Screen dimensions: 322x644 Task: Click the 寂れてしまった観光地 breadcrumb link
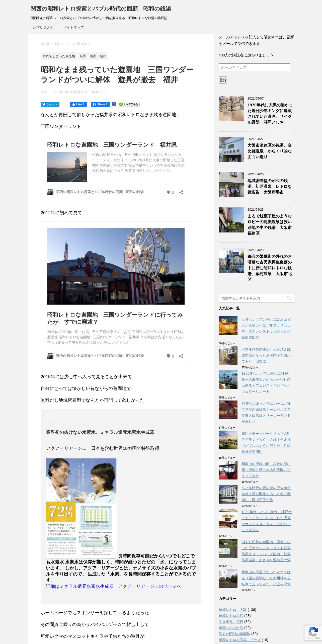click(71, 44)
